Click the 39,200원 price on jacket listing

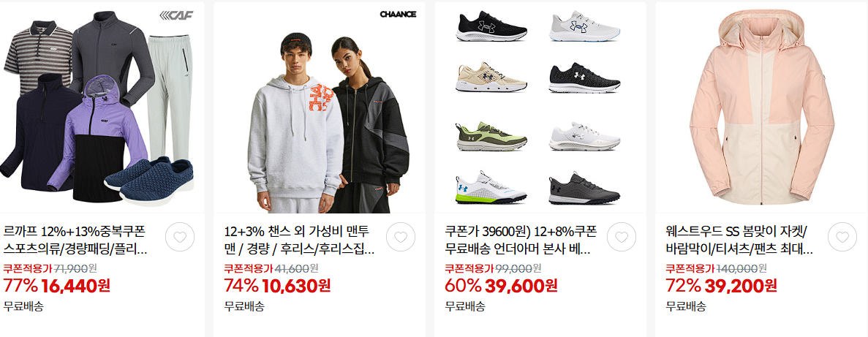point(741,286)
